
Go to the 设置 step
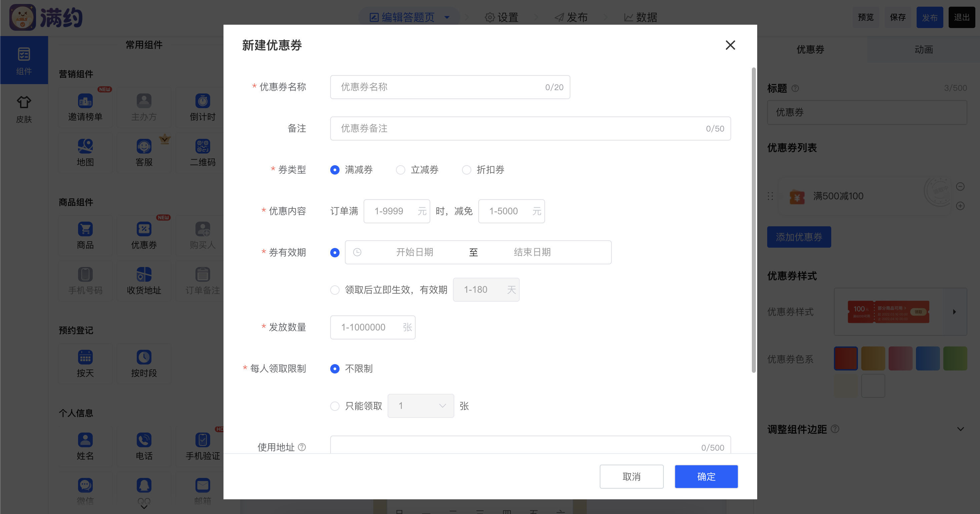(x=501, y=17)
